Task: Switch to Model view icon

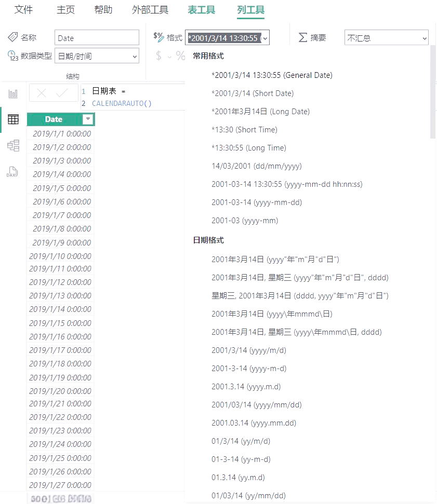Action: [13, 146]
